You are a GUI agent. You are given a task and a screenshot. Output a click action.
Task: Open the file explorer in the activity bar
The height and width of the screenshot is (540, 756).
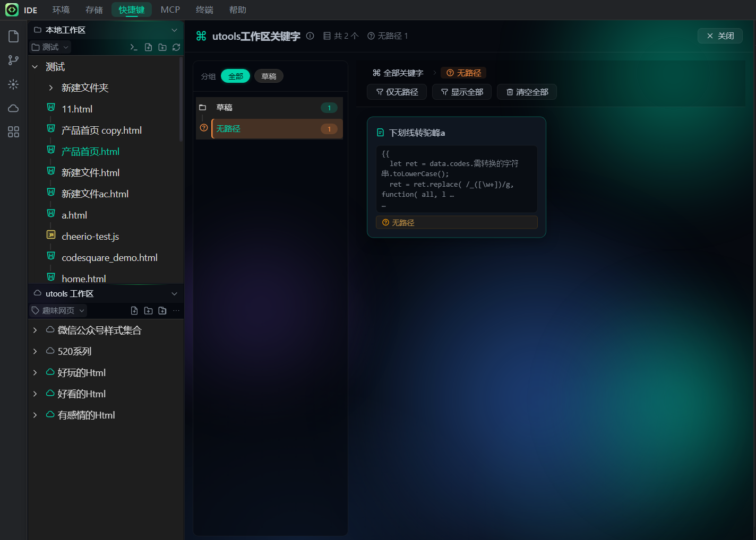coord(13,36)
